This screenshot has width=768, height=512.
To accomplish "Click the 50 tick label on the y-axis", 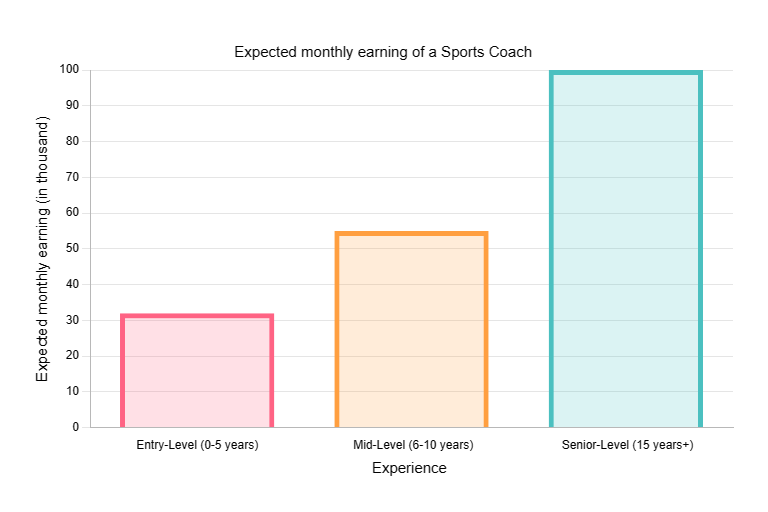I will [72, 248].
